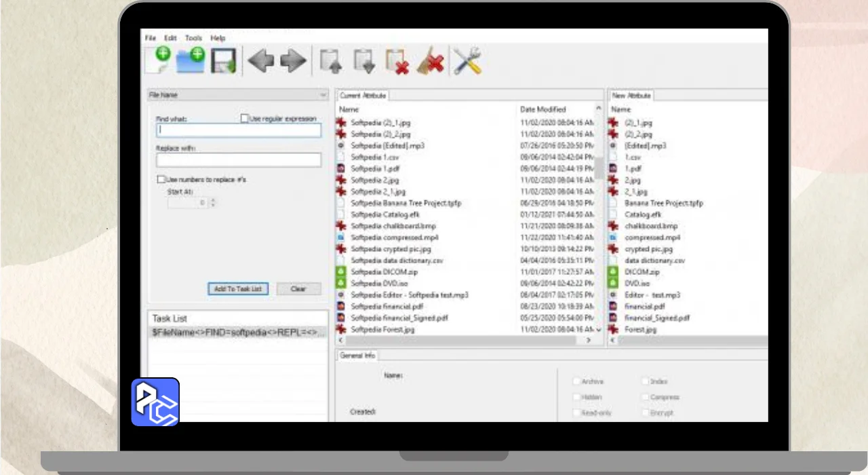Viewport: 868px width, 475px height.
Task: Click the Find what input field
Action: (239, 130)
